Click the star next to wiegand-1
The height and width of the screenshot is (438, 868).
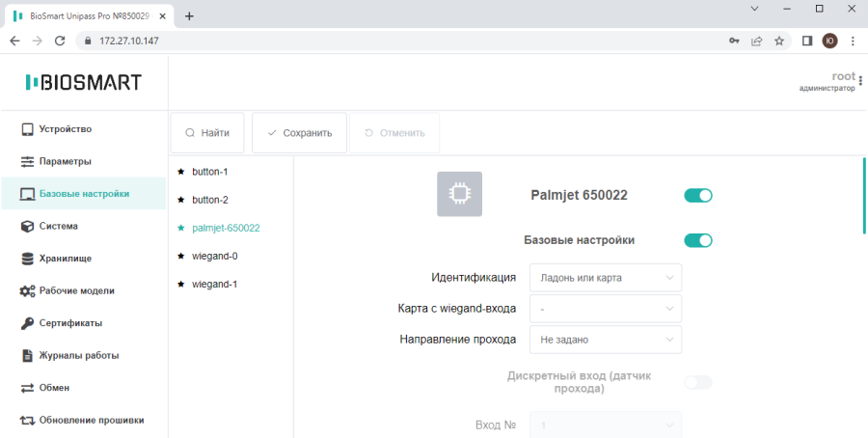(180, 284)
